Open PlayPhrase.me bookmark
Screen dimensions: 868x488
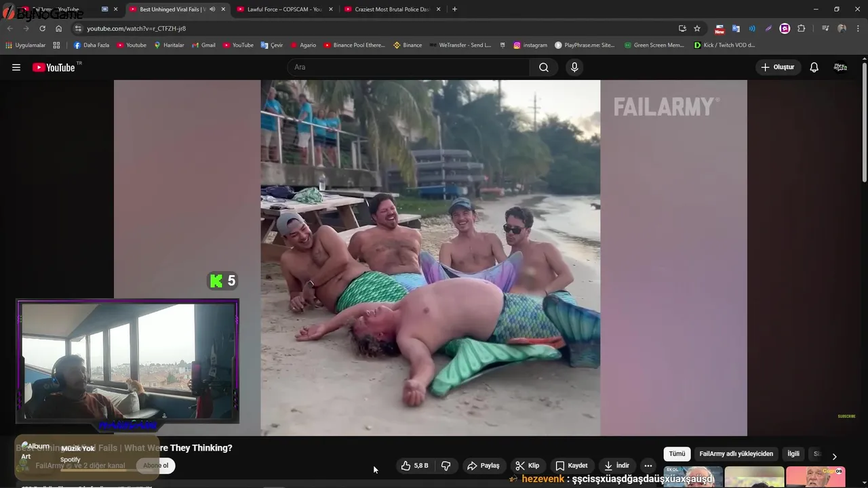click(585, 45)
